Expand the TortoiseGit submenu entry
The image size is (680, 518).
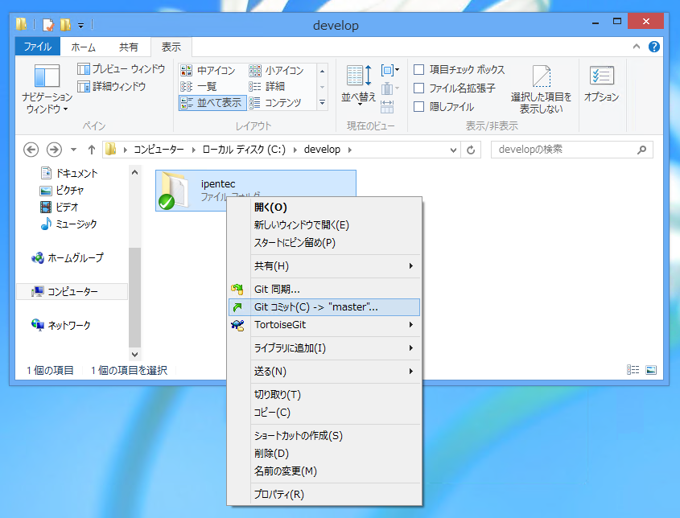[x=324, y=325]
